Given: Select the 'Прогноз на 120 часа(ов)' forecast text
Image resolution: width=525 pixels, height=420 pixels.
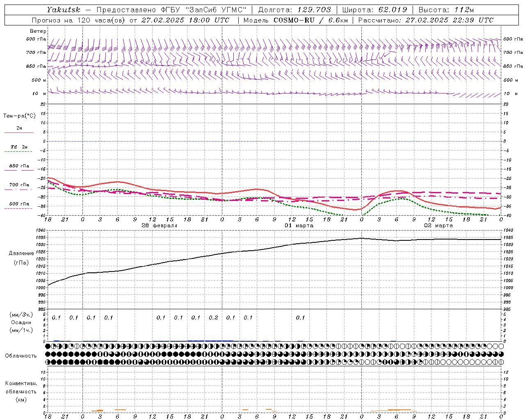Looking at the screenshot, I should tap(79, 20).
